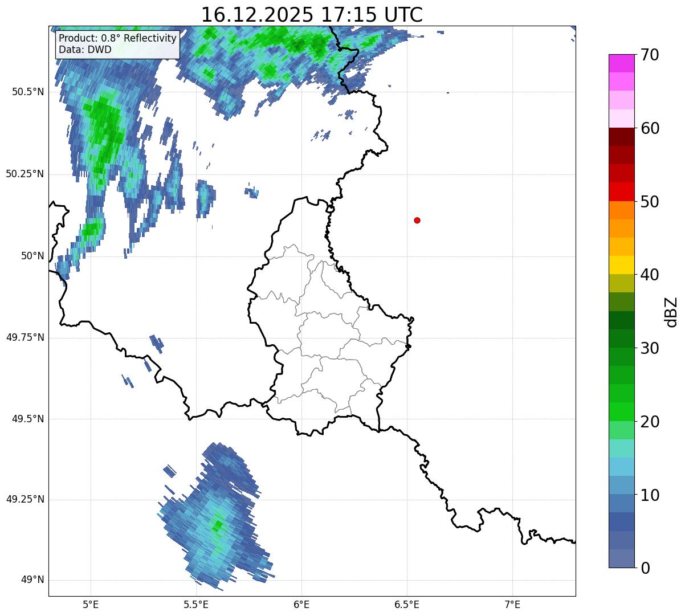
Task: Click the 5.5°E longitude label
Action: [196, 604]
